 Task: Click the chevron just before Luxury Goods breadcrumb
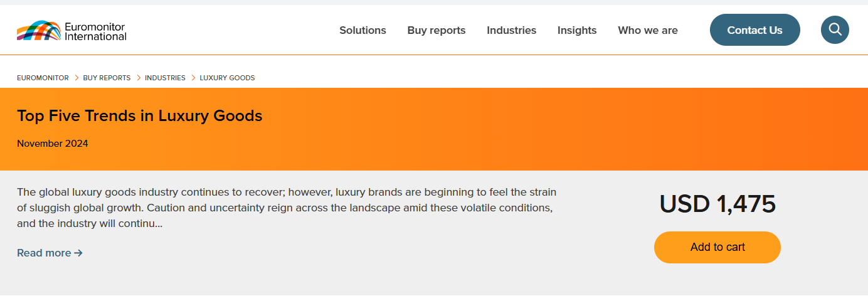[x=193, y=78]
